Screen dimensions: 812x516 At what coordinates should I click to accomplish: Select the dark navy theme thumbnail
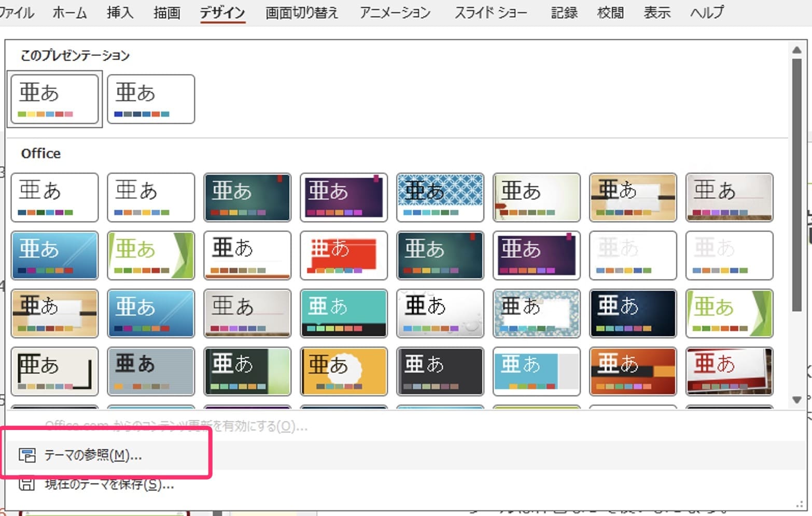pyautogui.click(x=633, y=313)
